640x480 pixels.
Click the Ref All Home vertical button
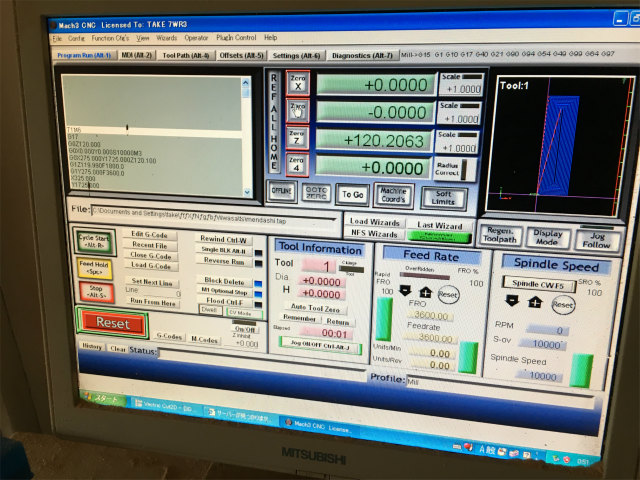tap(274, 121)
